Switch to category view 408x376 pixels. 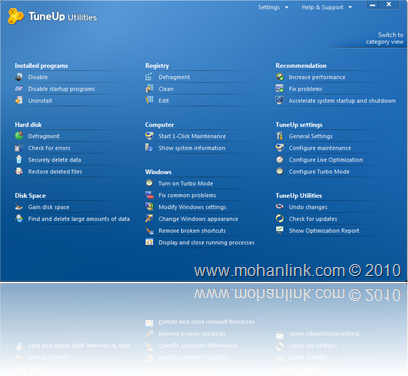coord(385,38)
